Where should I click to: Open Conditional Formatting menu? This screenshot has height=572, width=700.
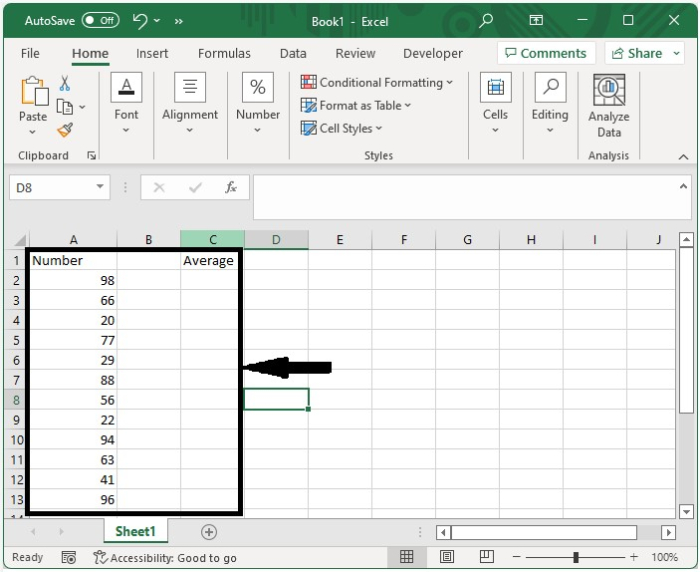(377, 83)
